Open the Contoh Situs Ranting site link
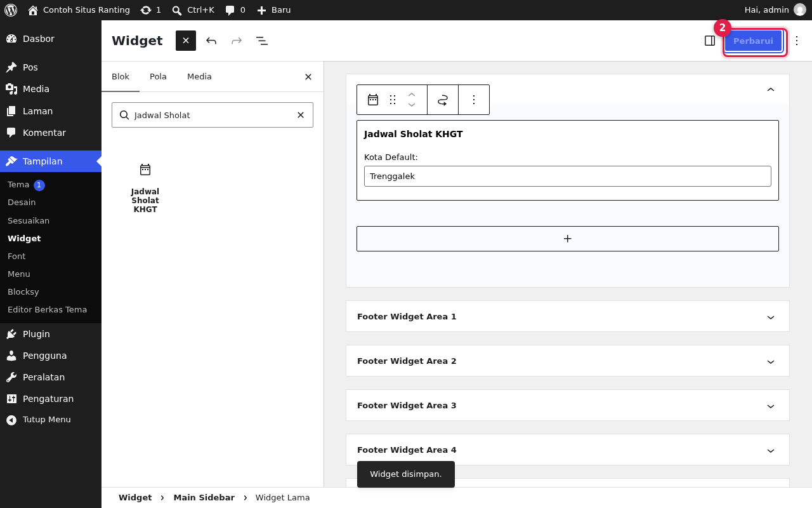This screenshot has height=508, width=812. click(x=79, y=10)
